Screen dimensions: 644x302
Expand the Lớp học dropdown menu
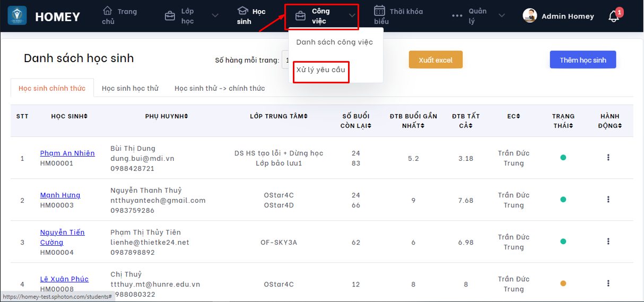click(215, 16)
